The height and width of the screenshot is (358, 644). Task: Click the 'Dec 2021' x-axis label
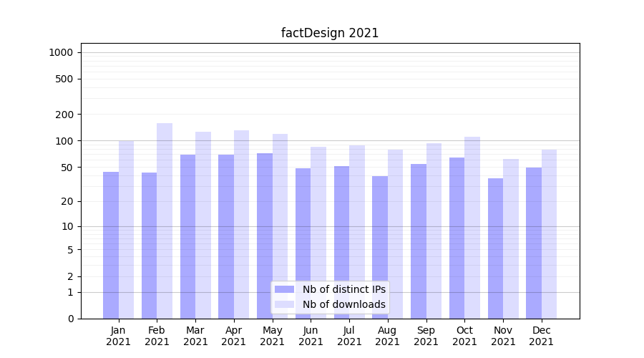point(541,336)
